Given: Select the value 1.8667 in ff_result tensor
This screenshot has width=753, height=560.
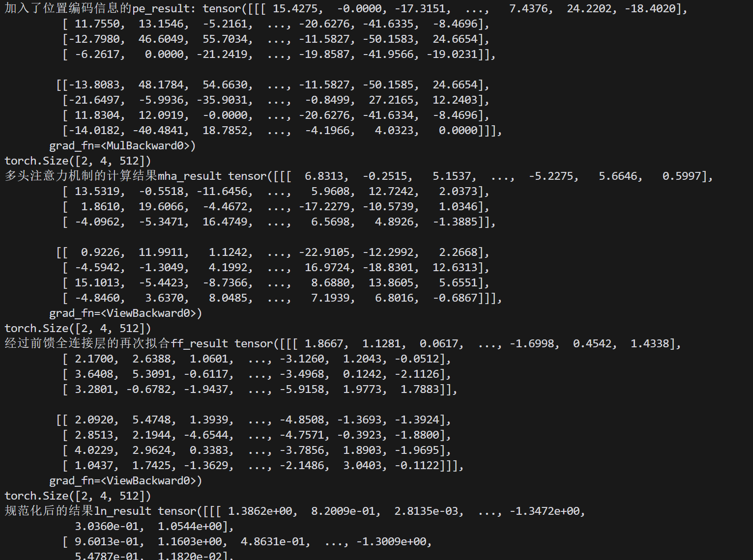Looking at the screenshot, I should tap(323, 343).
